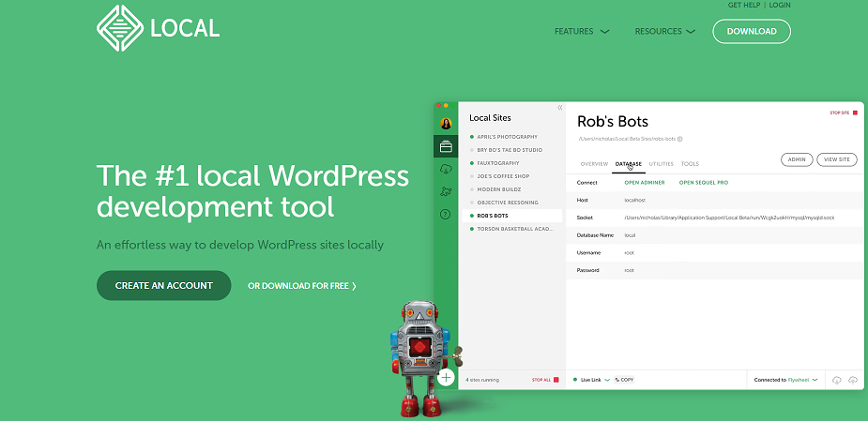
Task: Click the #1 local WordPress headline
Action: [x=252, y=191]
